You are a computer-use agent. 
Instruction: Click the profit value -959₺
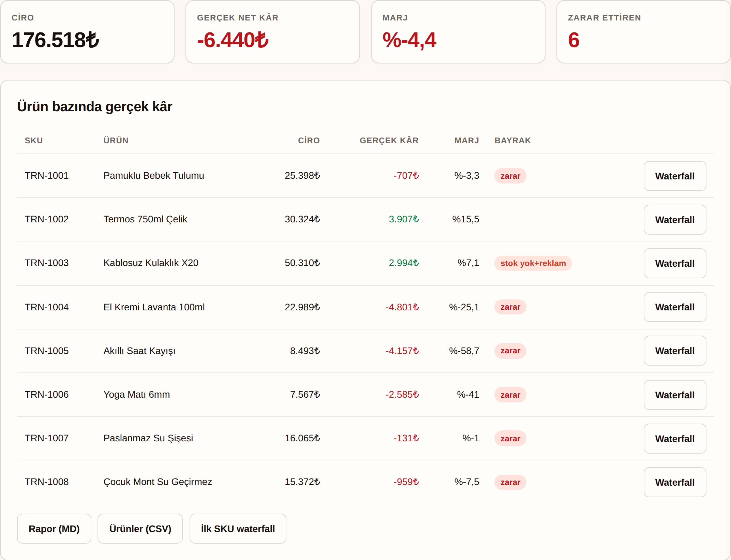pos(406,482)
